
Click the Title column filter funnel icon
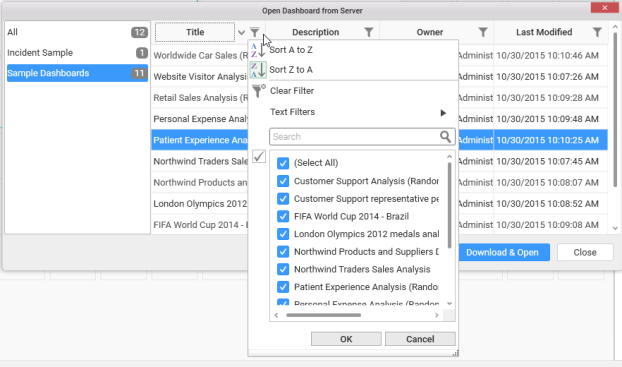[x=255, y=32]
